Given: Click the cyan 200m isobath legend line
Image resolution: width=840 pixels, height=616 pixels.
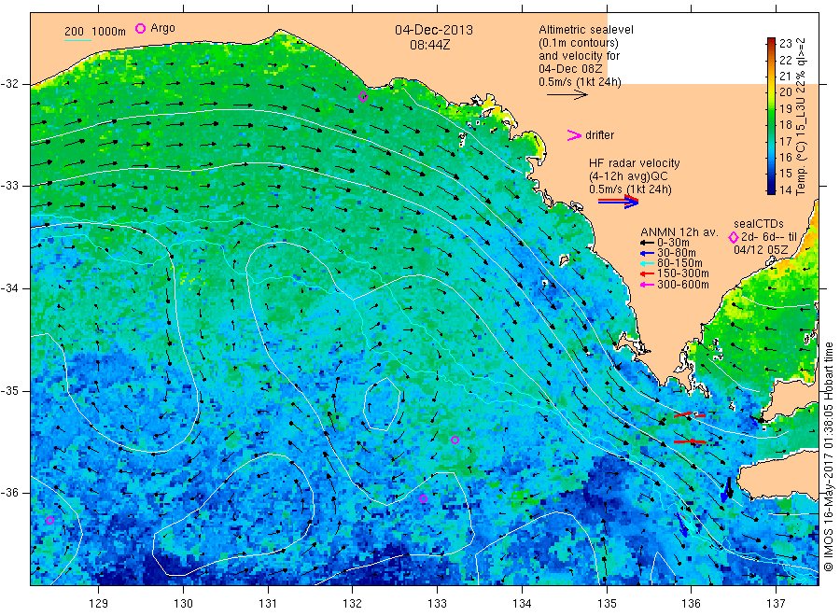Looking at the screenshot, I should click(77, 40).
